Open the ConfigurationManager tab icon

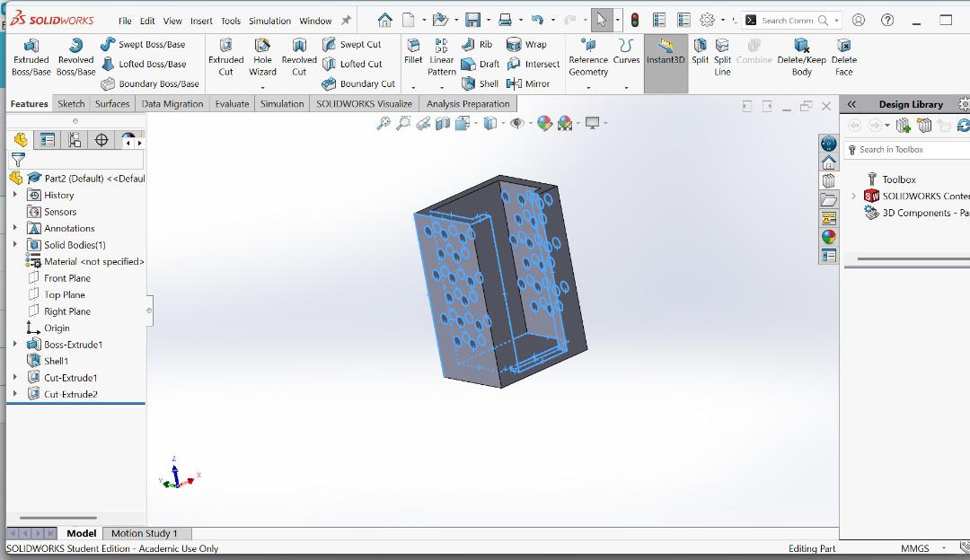pos(75,140)
